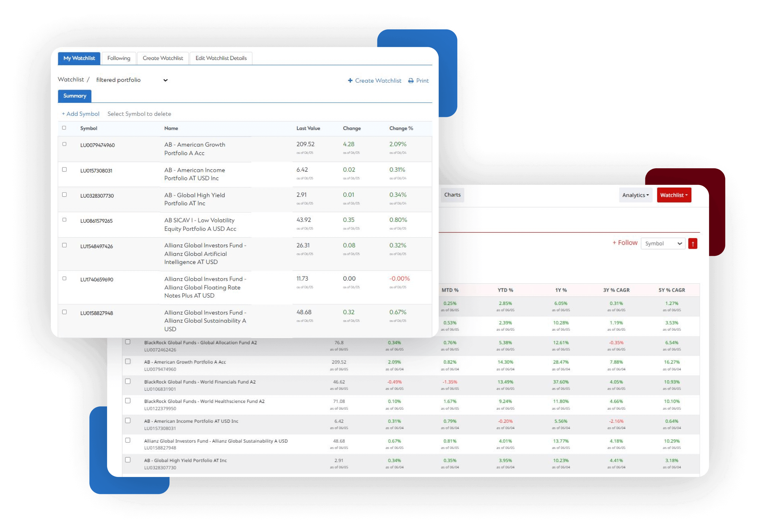Click the Symbol dropdown expander
The image size is (760, 532).
click(680, 243)
